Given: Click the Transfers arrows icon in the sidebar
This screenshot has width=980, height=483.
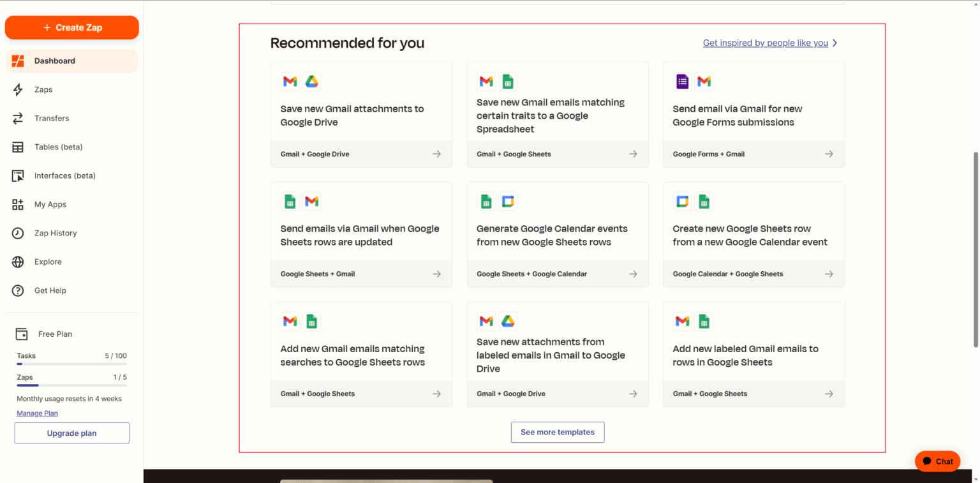Looking at the screenshot, I should (x=19, y=118).
